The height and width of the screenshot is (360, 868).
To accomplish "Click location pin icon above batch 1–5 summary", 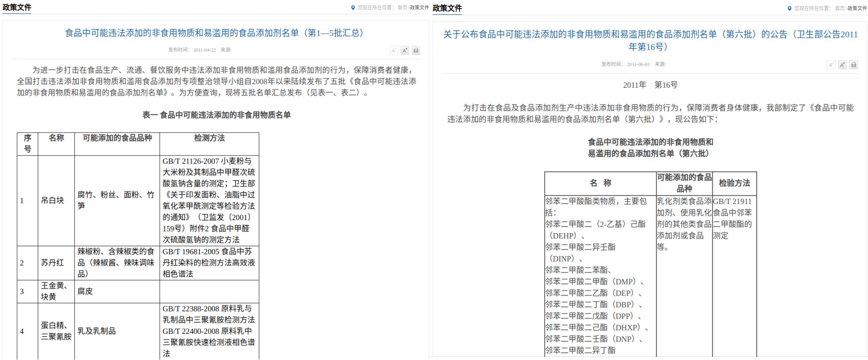I will [x=353, y=7].
